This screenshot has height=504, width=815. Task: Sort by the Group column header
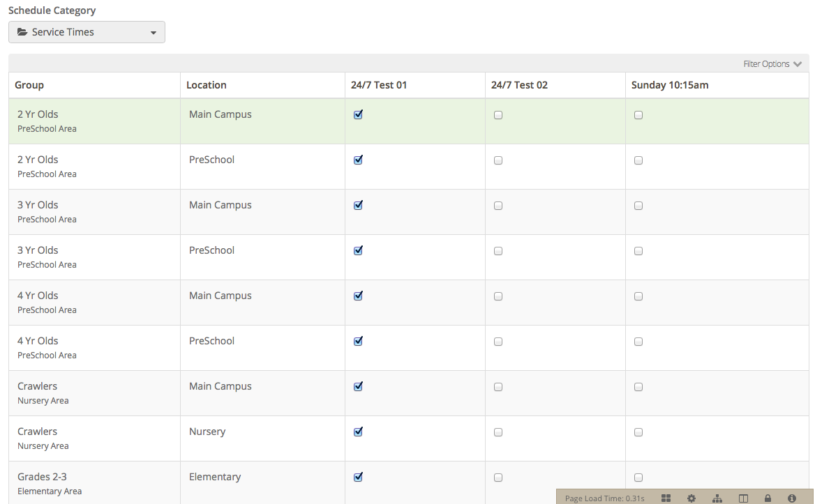[29, 85]
